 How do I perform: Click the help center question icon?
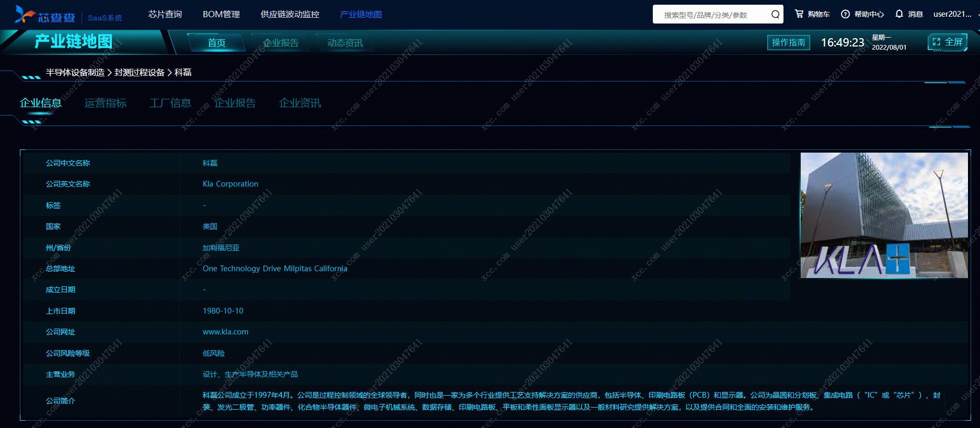tap(845, 14)
